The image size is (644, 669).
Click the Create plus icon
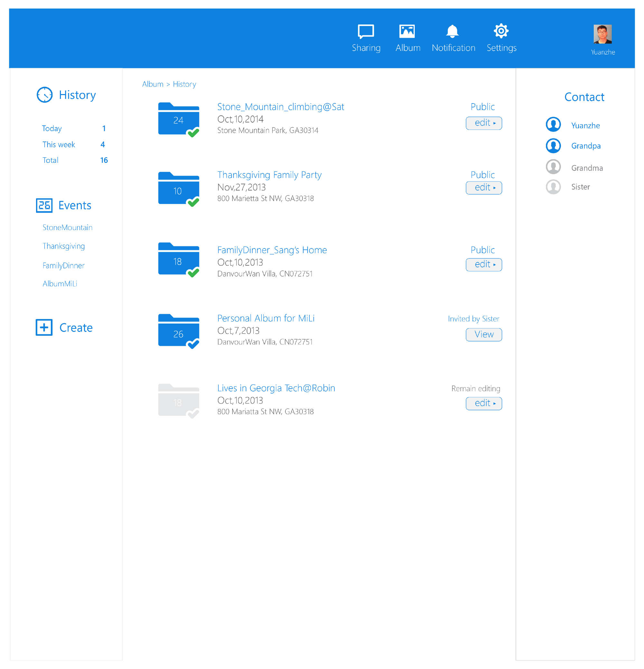44,327
